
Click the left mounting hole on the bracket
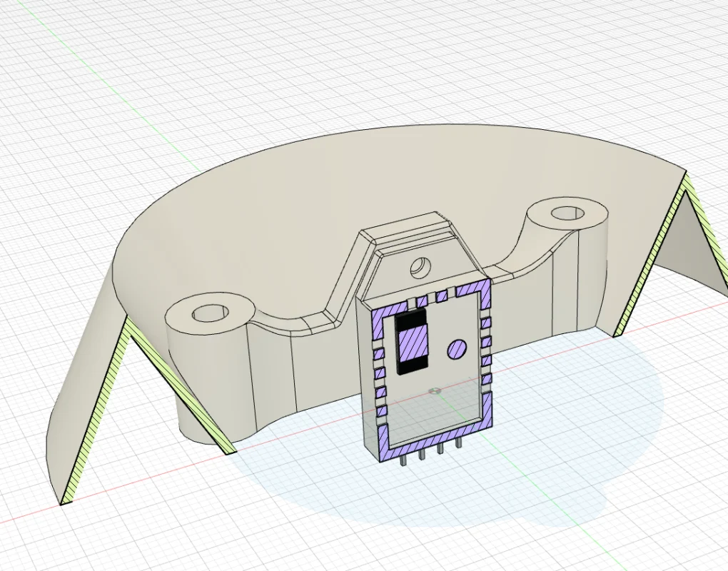coord(209,313)
